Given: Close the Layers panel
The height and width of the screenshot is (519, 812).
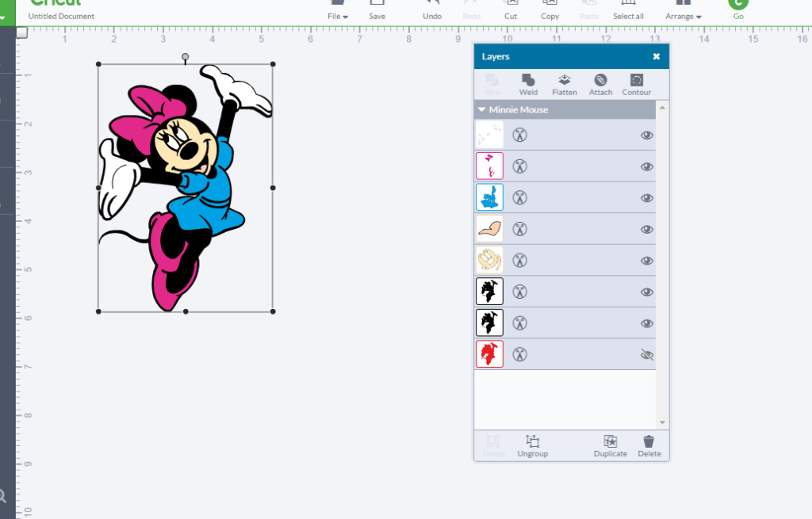Looking at the screenshot, I should click(656, 56).
